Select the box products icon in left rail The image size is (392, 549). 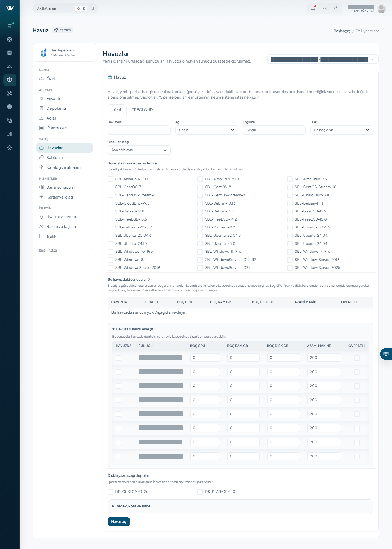pos(10,80)
